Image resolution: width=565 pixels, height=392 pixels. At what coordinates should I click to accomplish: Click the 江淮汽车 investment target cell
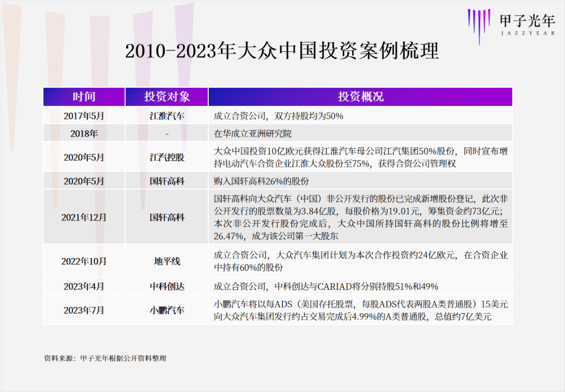click(167, 116)
